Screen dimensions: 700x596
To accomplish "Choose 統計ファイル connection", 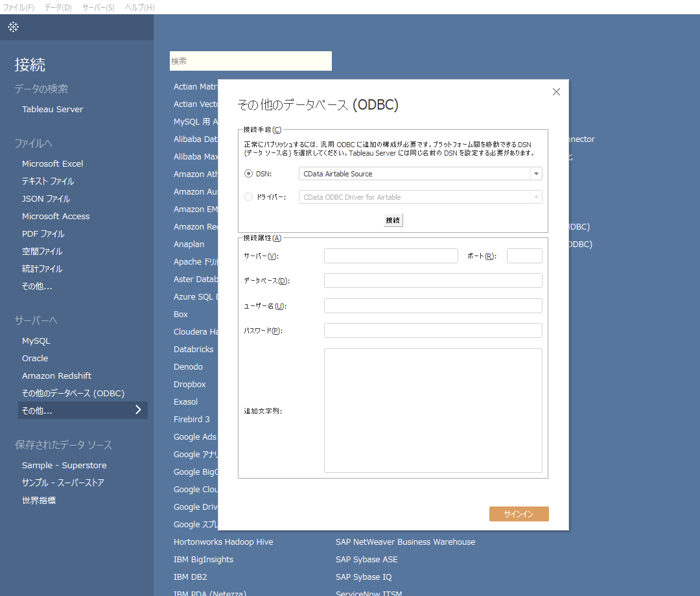I will 42,269.
